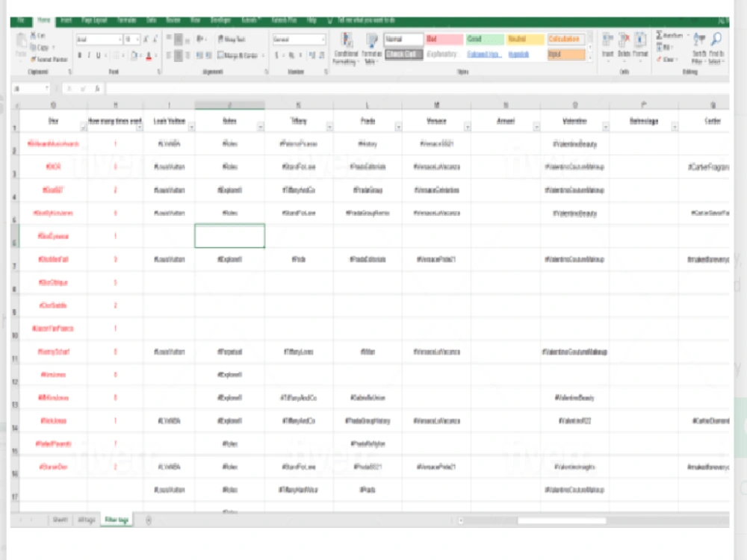Increase font size with larger A icon
The height and width of the screenshot is (560, 747).
[146, 40]
